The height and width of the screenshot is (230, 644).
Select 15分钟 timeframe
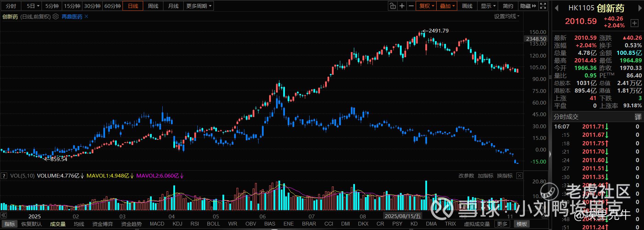[x=72, y=6]
